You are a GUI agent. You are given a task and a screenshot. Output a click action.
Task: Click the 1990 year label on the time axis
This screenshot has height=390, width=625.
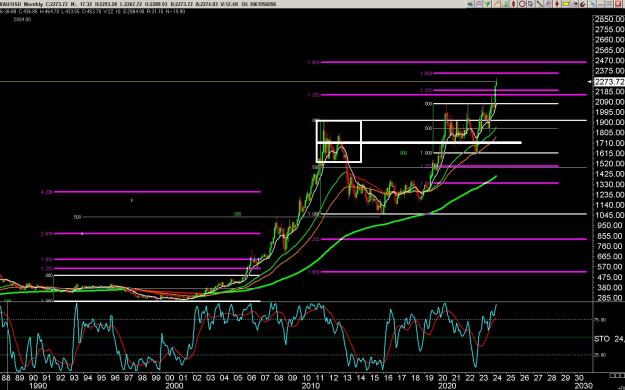38,386
